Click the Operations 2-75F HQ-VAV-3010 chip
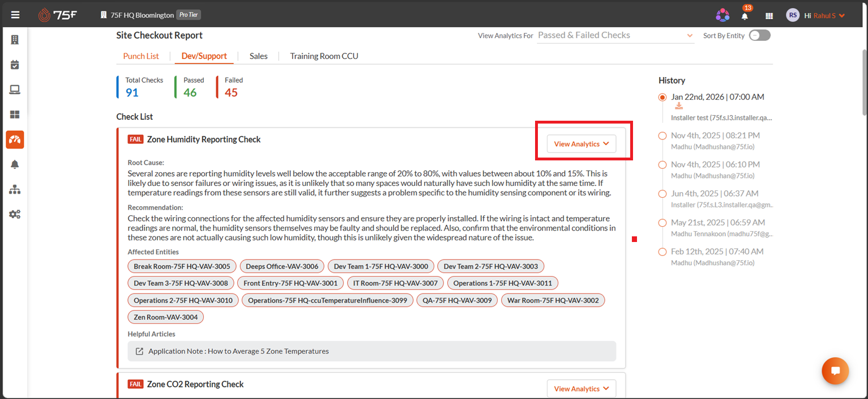The height and width of the screenshot is (399, 868). click(183, 300)
